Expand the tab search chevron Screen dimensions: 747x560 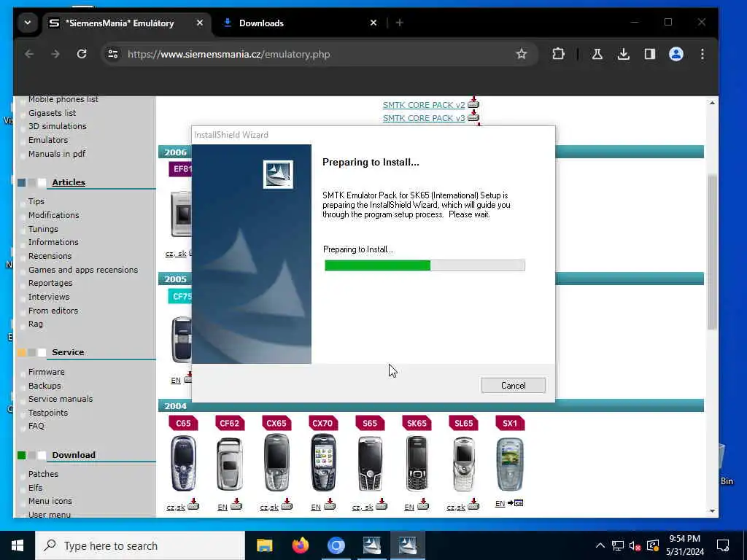click(28, 23)
